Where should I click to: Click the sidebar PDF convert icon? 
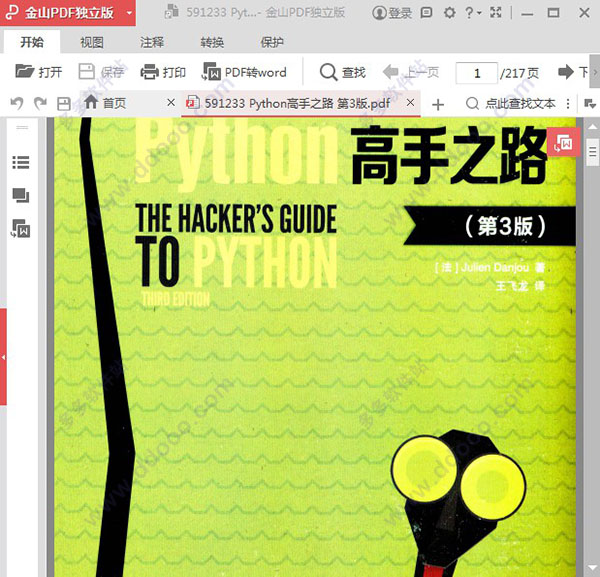21,228
